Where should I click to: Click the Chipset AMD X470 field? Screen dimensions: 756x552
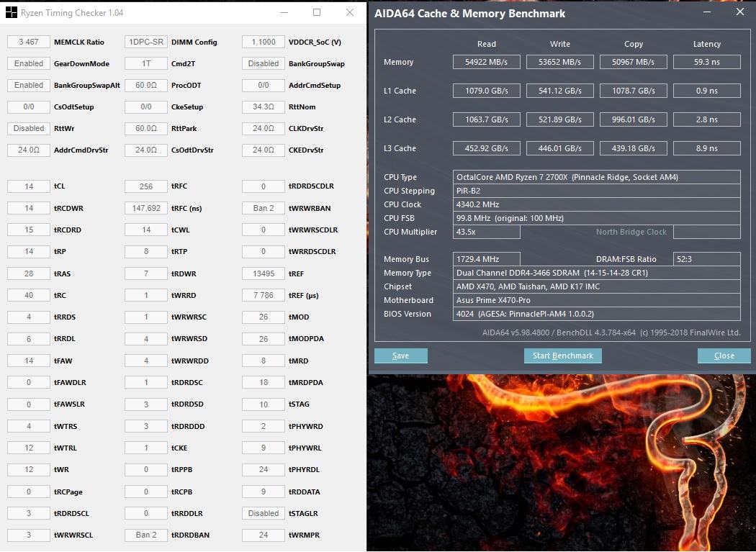click(x=596, y=286)
